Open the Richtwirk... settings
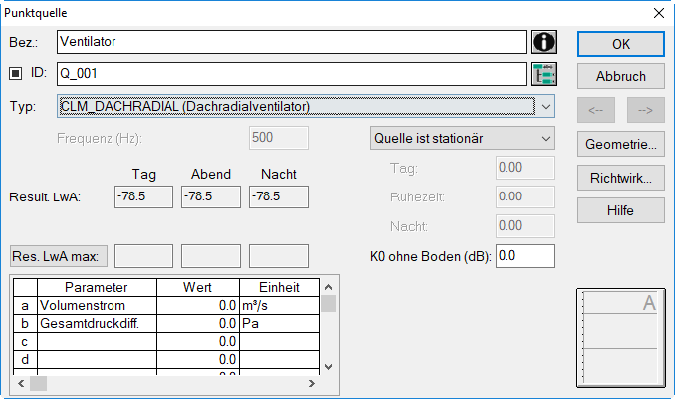 pyautogui.click(x=621, y=178)
